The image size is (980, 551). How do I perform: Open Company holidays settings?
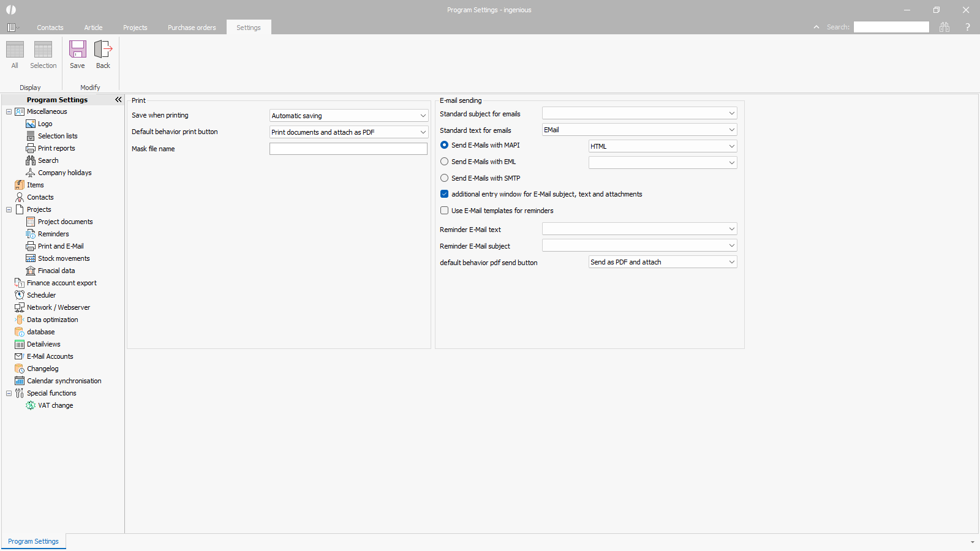pos(64,173)
